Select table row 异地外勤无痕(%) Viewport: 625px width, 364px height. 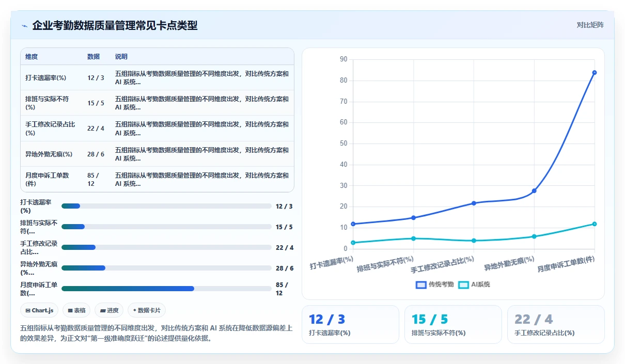157,154
